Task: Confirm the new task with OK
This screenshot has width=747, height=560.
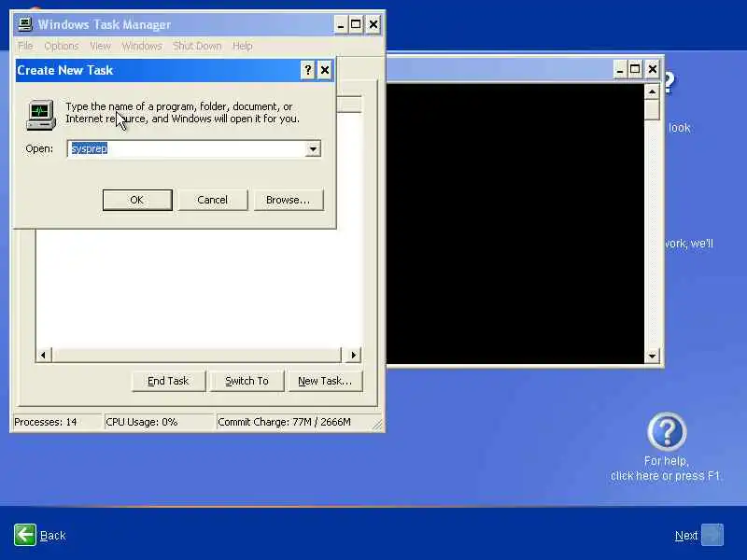Action: pyautogui.click(x=137, y=200)
